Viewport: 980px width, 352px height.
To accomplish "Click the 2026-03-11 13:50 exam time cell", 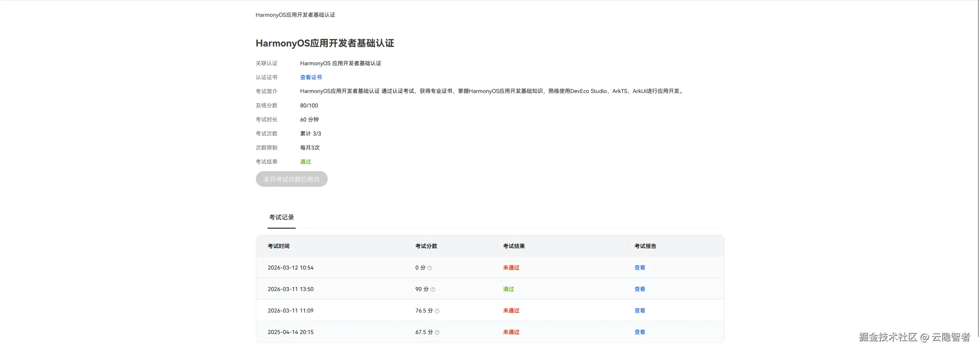I will click(291, 289).
